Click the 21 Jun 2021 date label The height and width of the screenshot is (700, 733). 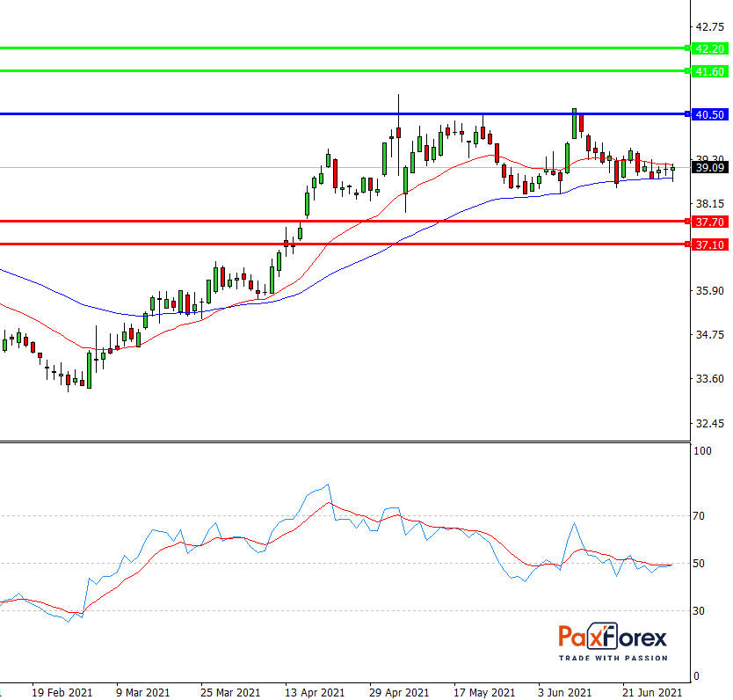(652, 692)
